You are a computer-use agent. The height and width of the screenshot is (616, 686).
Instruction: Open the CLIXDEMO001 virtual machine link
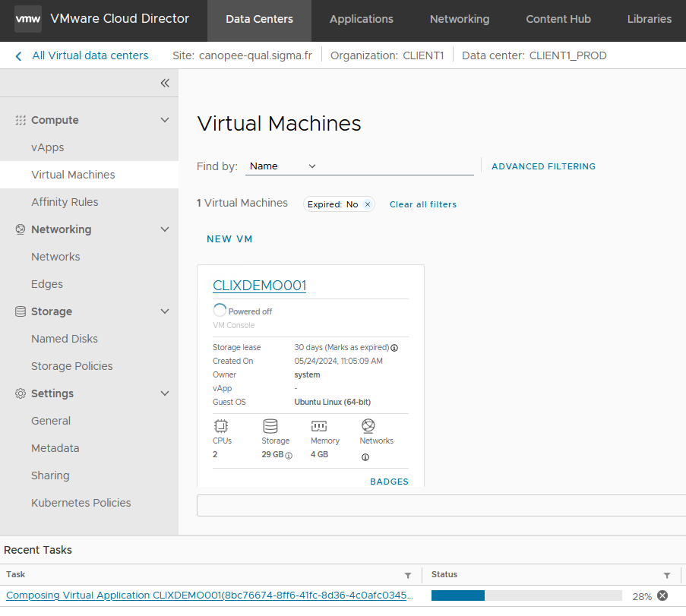(x=259, y=286)
